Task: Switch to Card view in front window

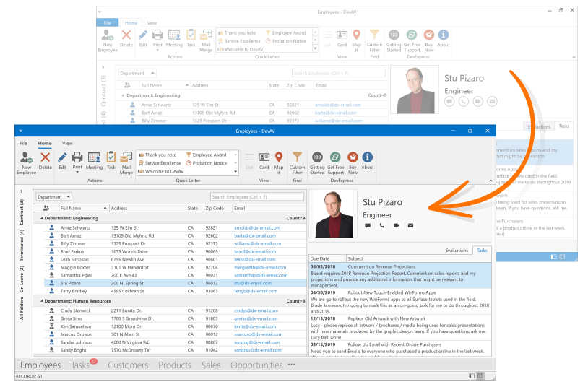Action: 264,160
